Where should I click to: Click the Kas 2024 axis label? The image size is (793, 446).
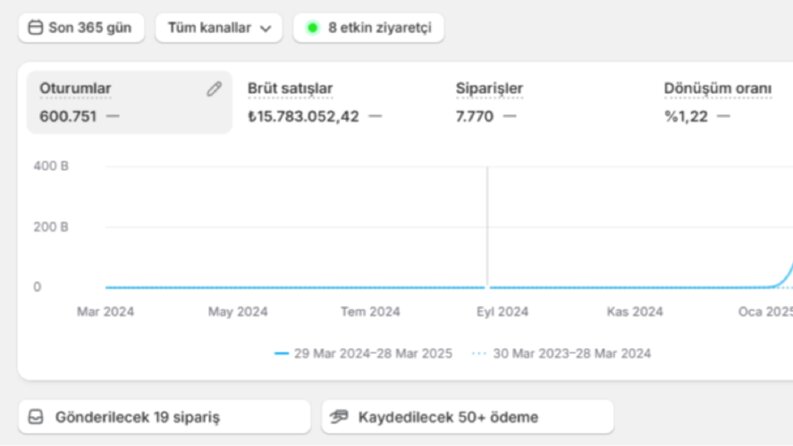tap(635, 311)
